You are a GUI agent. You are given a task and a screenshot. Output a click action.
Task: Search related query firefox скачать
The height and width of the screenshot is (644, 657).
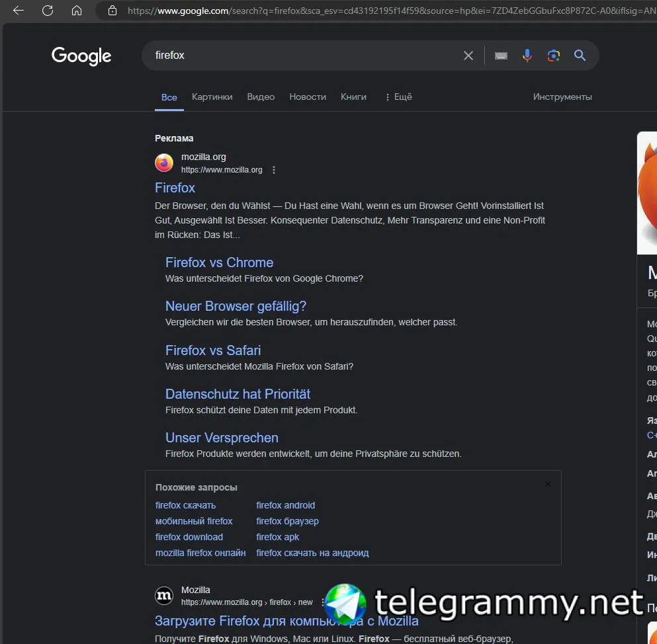186,505
